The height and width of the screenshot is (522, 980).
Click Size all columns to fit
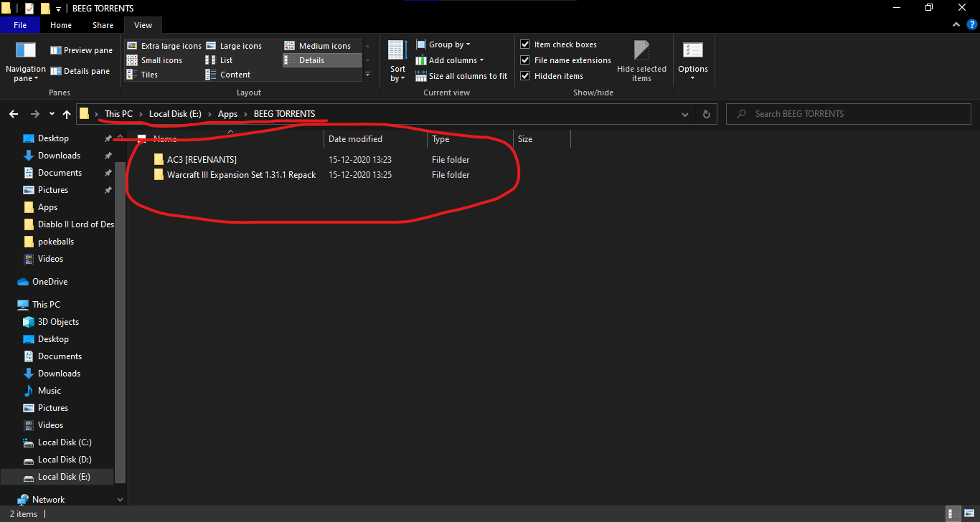pyautogui.click(x=461, y=76)
